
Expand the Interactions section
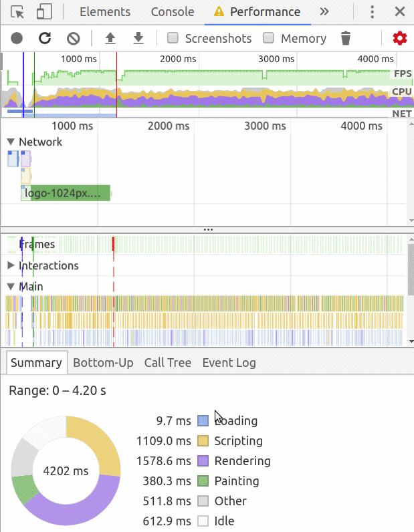pyautogui.click(x=11, y=265)
